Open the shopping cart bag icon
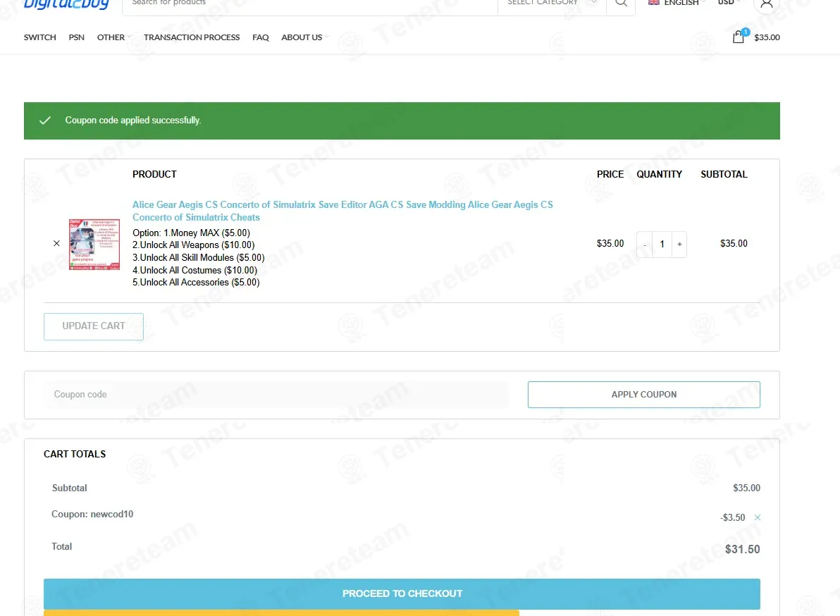 [739, 37]
